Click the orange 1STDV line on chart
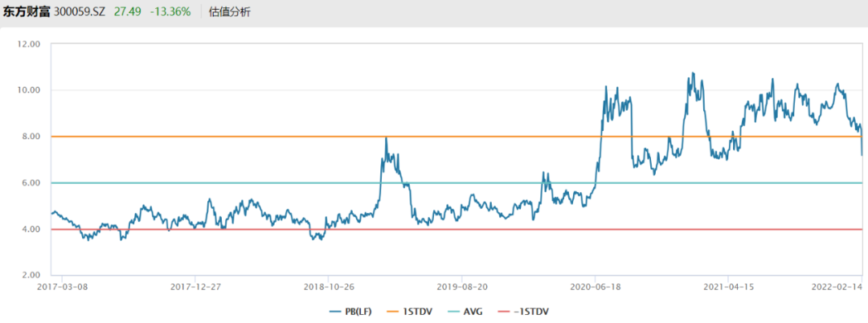This screenshot has height=323, width=868. [241, 137]
